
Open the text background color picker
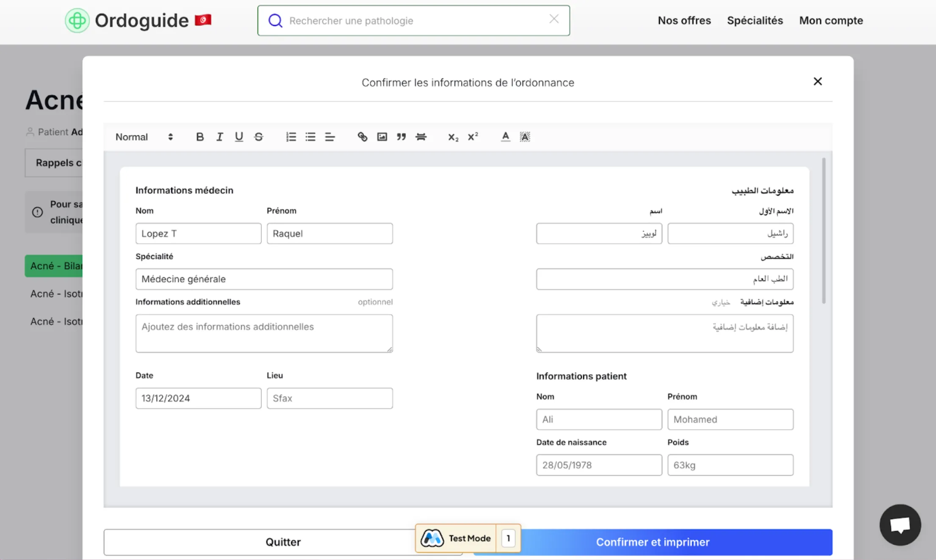pyautogui.click(x=525, y=137)
